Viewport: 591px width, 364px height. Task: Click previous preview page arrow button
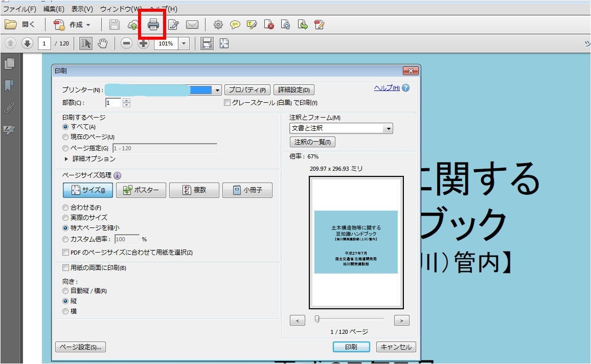[298, 321]
